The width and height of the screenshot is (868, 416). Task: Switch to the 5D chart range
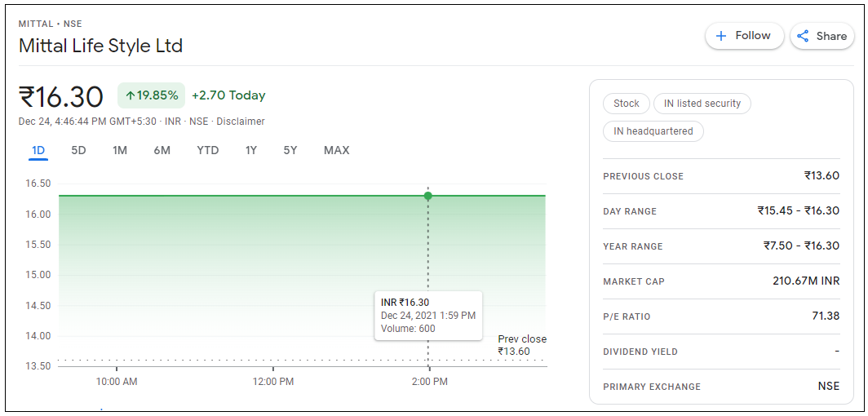point(78,150)
